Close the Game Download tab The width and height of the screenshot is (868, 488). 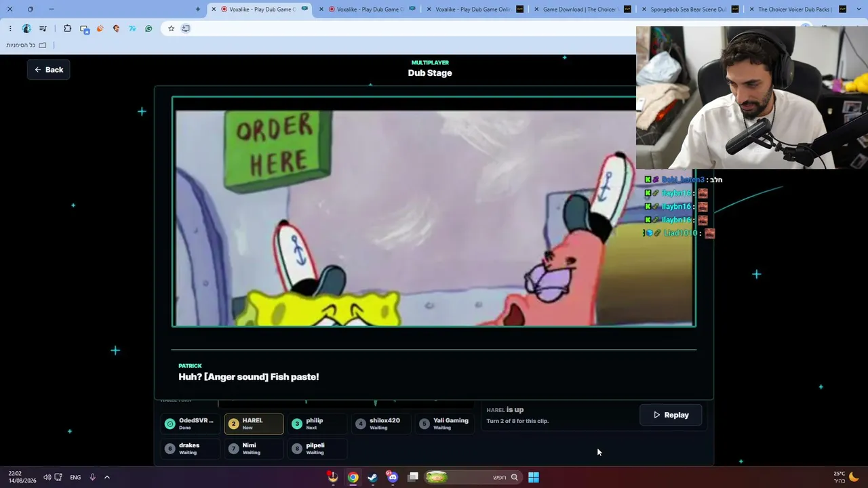(536, 9)
